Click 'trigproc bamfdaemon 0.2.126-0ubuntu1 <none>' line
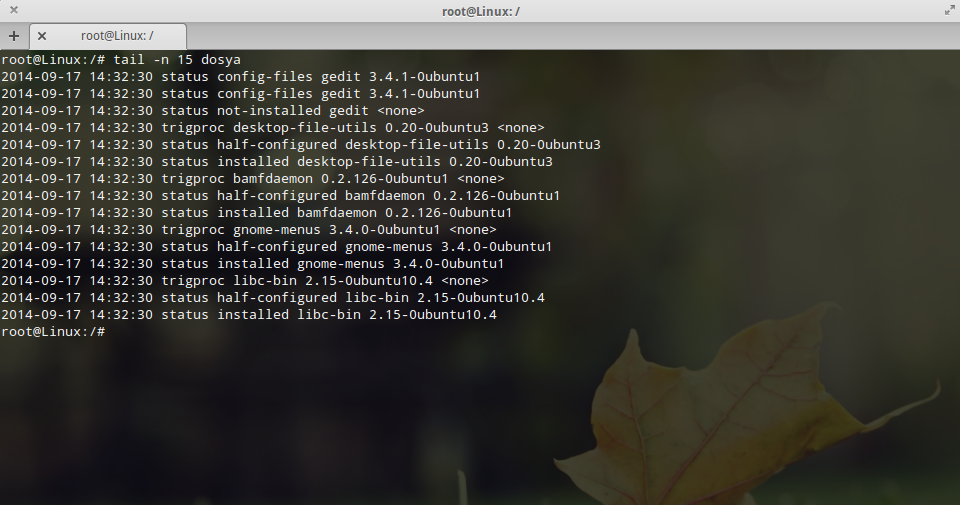This screenshot has height=505, width=960. 253,179
